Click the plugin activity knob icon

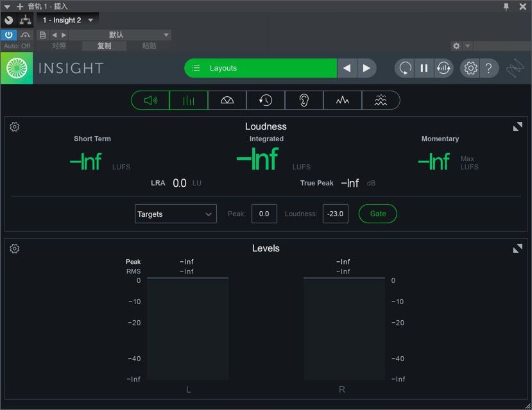8,20
